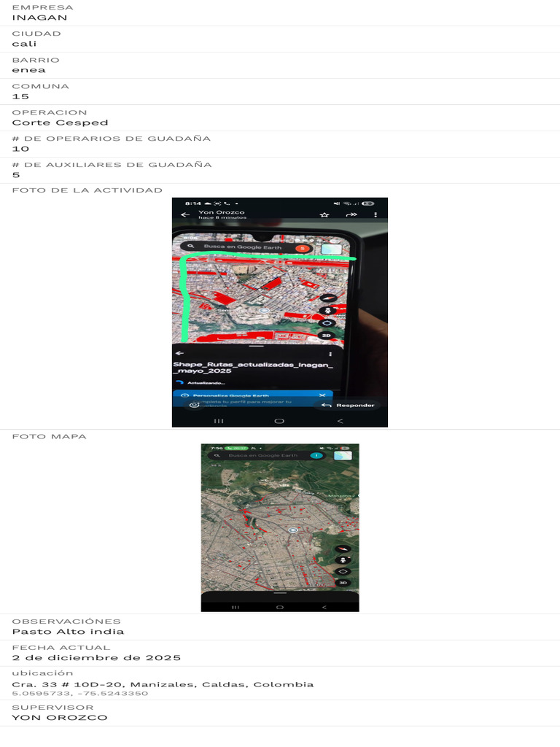560x747 pixels.
Task: Select the YON OROZCO supervisor value
Action: (60, 718)
